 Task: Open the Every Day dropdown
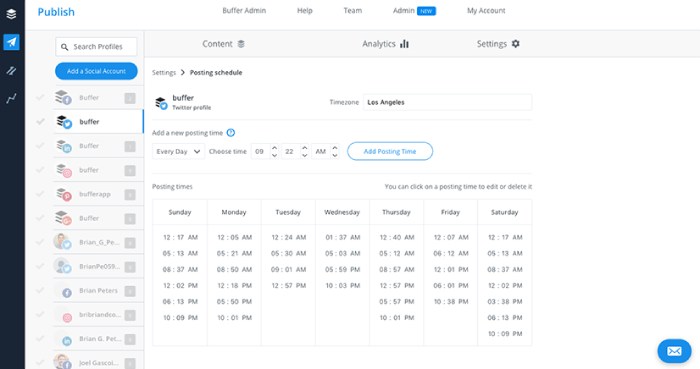tap(178, 151)
